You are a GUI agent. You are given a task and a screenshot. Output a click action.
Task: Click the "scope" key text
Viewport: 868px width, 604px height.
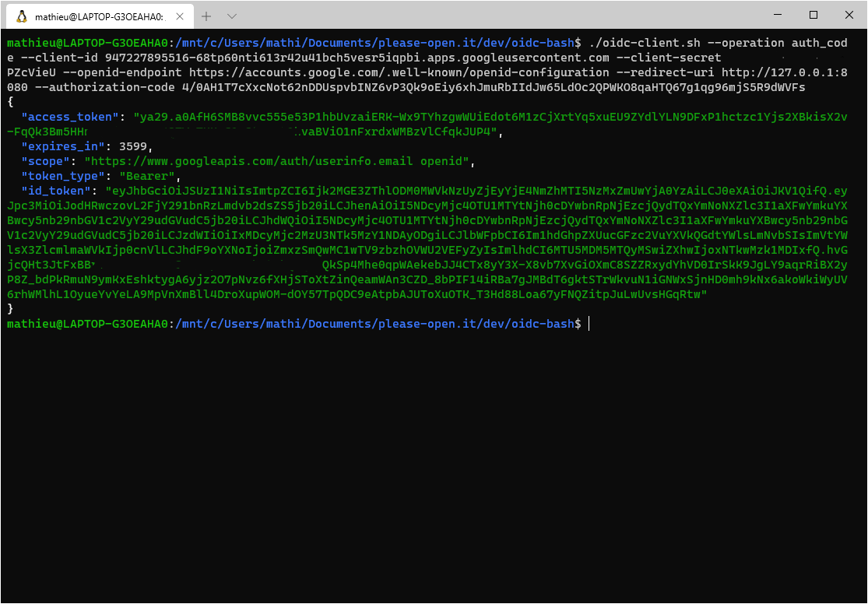[45, 161]
